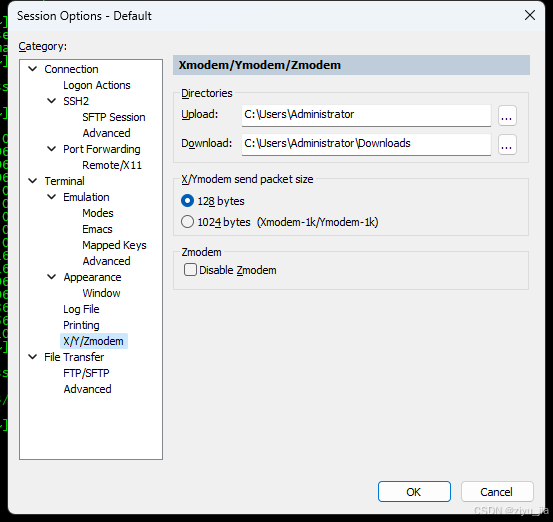Open Advanced under Emulation

pos(106,261)
